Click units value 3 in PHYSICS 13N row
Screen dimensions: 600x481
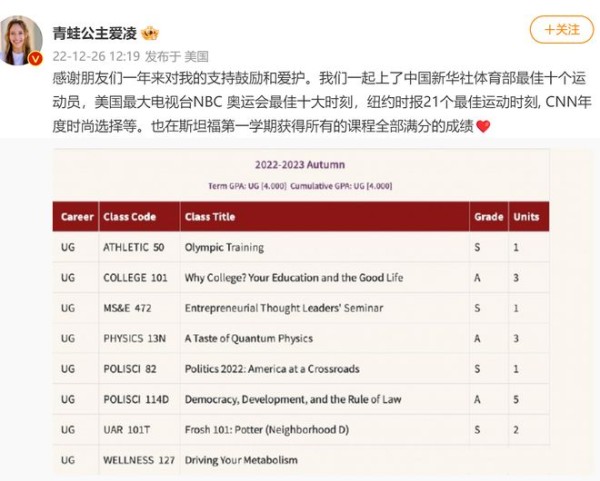pos(516,339)
